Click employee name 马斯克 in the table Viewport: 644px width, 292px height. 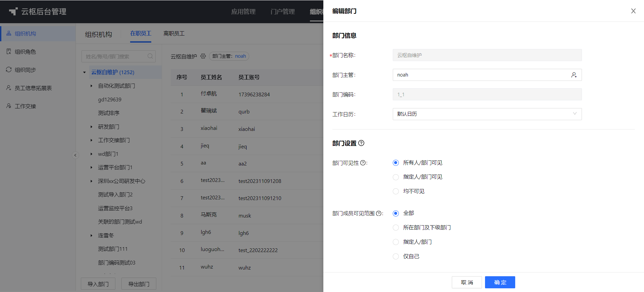pos(209,215)
